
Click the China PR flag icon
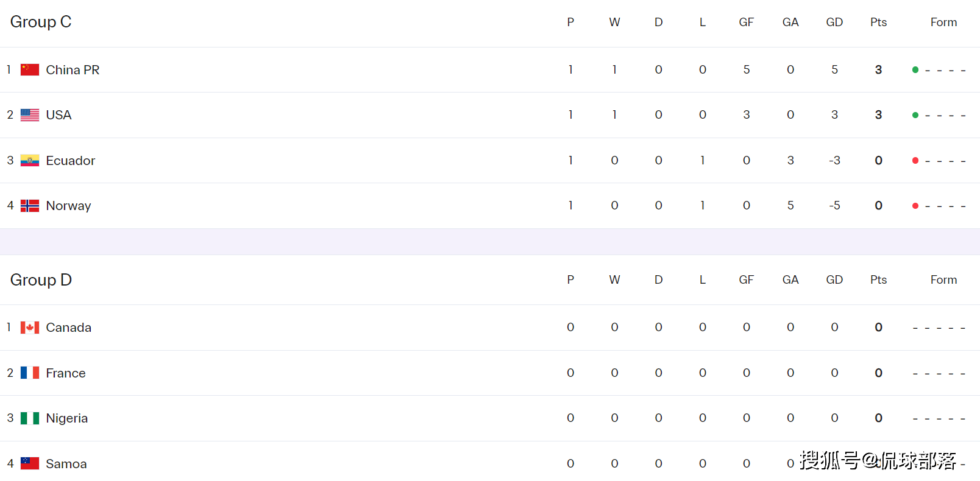29,70
